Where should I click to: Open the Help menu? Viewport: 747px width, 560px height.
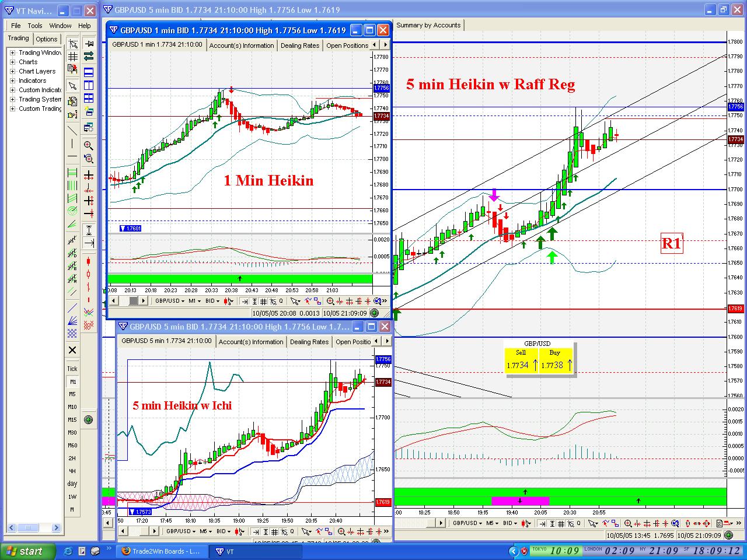[x=85, y=26]
